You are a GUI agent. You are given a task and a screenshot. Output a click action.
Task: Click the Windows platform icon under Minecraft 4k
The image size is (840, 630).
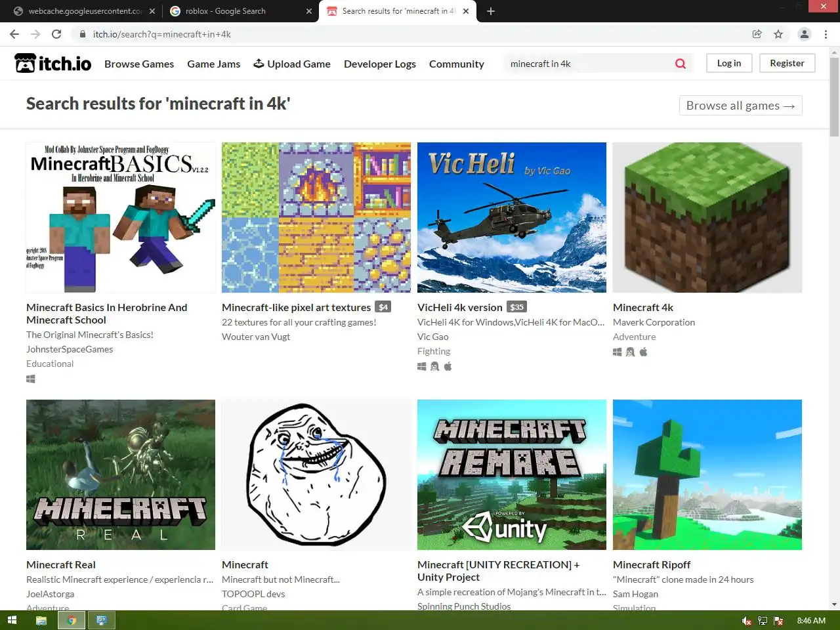coord(618,352)
